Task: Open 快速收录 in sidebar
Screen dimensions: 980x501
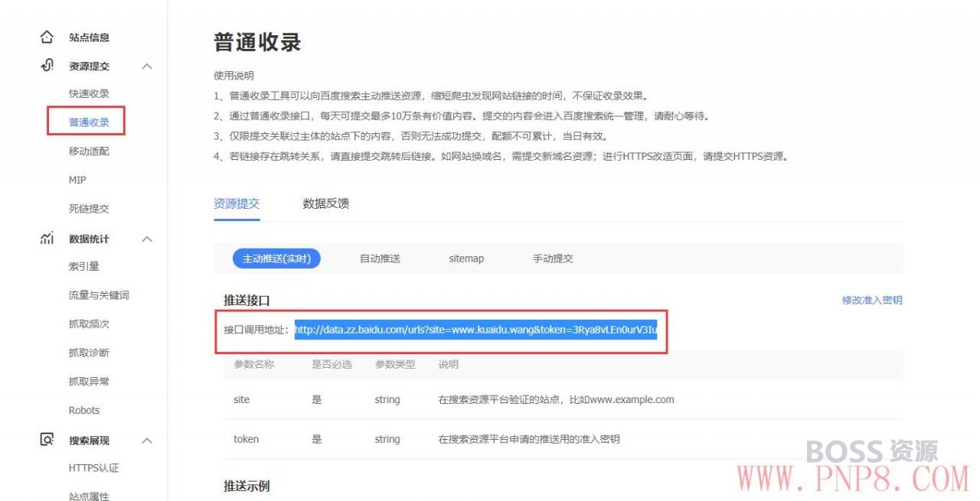Action: tap(89, 94)
